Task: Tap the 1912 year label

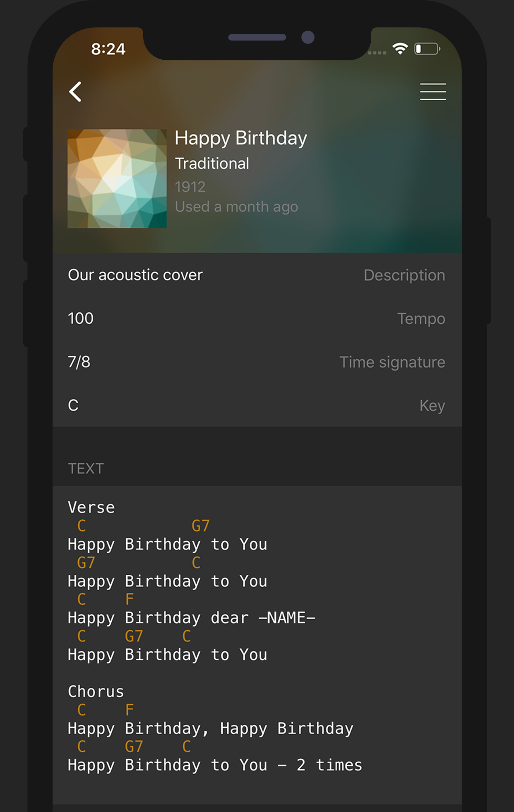Action: [x=190, y=187]
